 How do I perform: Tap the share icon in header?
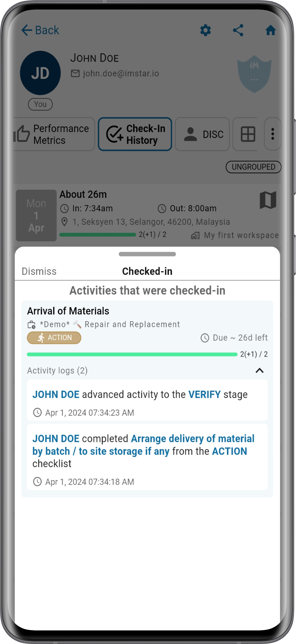coord(238,30)
